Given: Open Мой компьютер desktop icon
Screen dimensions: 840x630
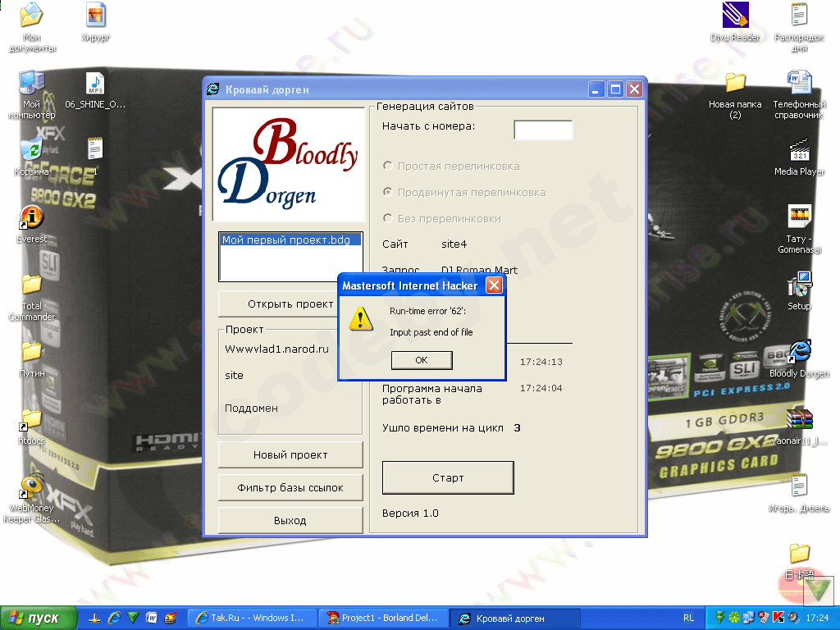Looking at the screenshot, I should tap(32, 95).
